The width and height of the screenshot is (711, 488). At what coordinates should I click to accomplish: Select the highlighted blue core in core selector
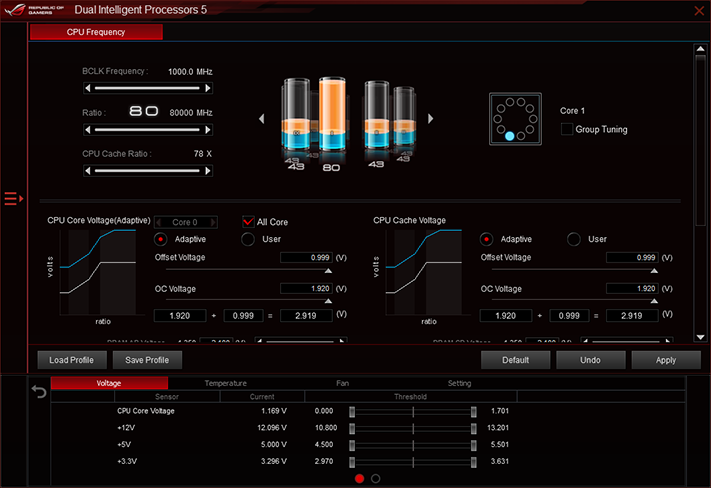[x=510, y=136]
